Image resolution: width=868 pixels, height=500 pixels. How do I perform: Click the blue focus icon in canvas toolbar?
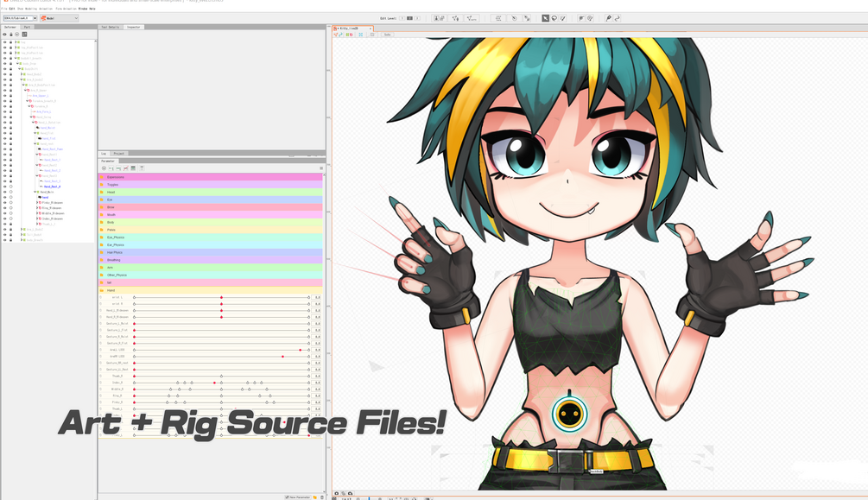pos(361,35)
